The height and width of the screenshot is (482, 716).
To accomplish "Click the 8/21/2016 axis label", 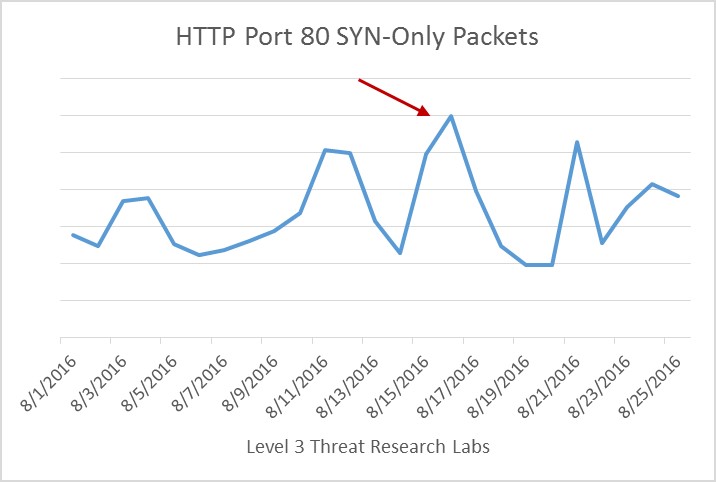I will click(549, 386).
